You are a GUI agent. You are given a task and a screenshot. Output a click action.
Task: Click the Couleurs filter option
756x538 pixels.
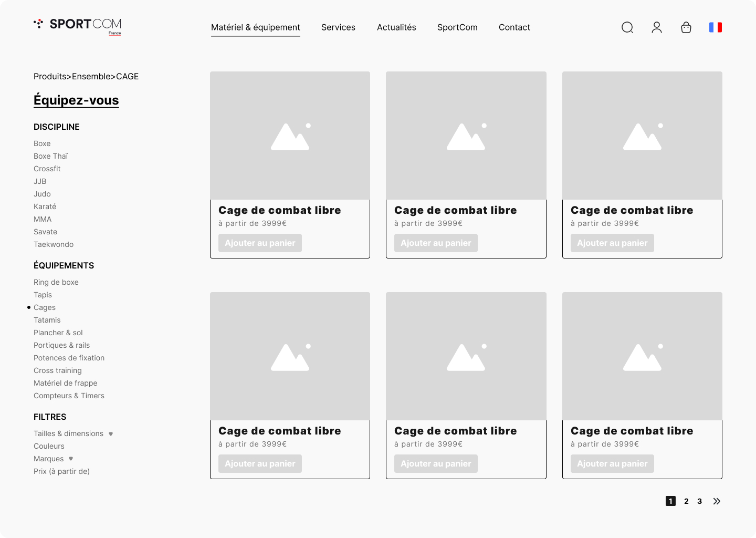tap(49, 446)
